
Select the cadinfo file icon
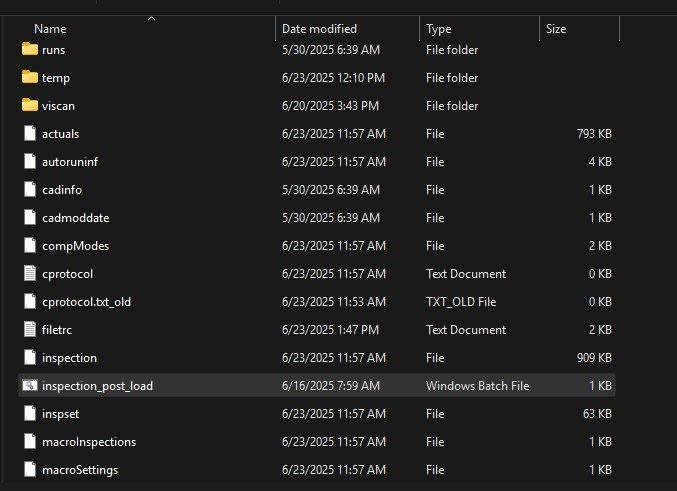[30, 189]
